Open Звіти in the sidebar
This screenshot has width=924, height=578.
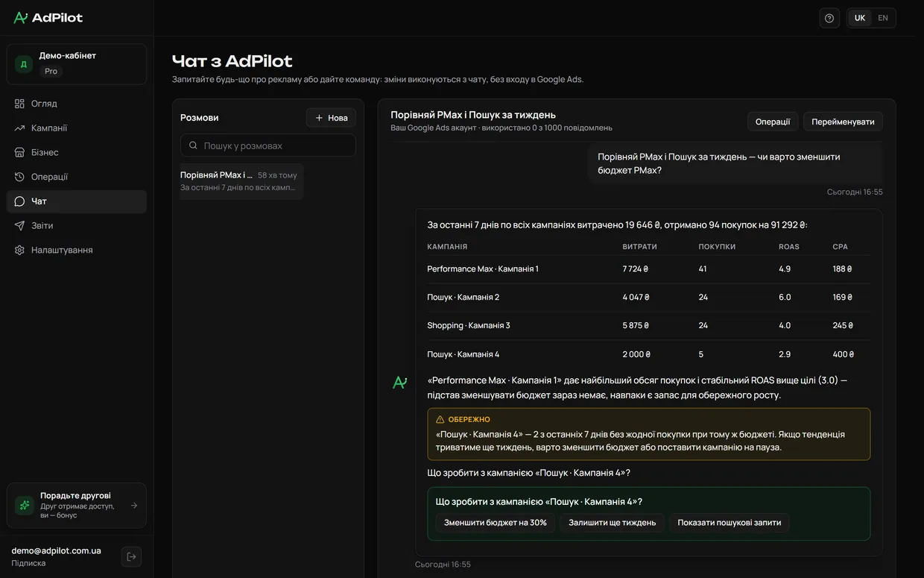pos(77,225)
